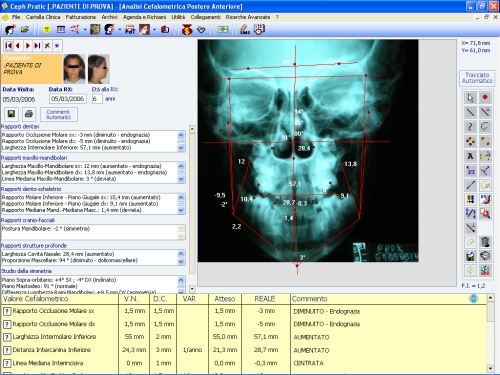Choose the blue diagonal line measure tool

click(x=470, y=185)
